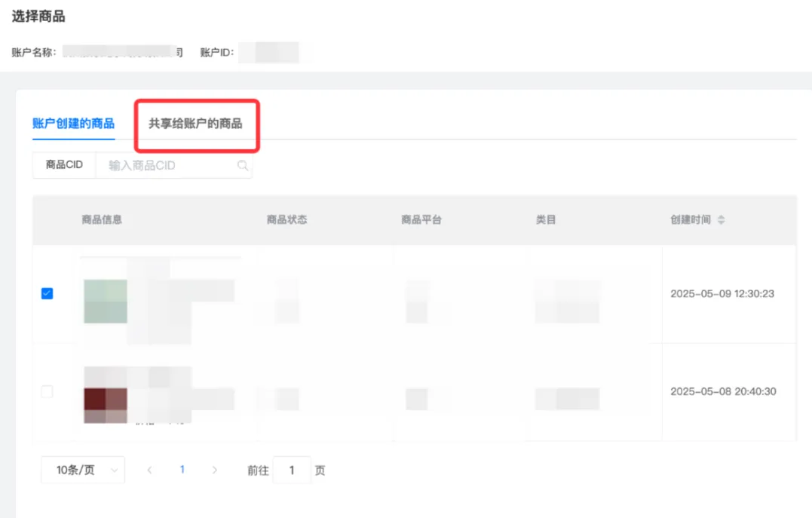The height and width of the screenshot is (518, 812).
Task: Click the magnifier search icon
Action: click(x=242, y=165)
